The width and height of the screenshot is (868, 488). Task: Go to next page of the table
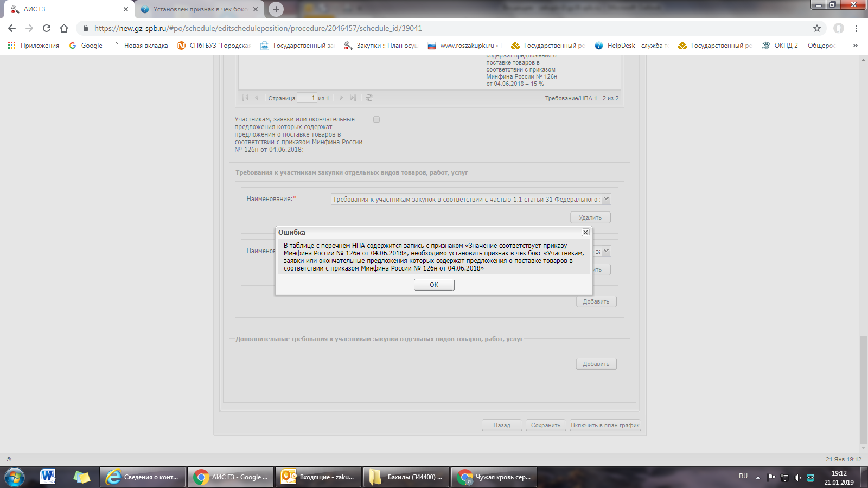[341, 98]
